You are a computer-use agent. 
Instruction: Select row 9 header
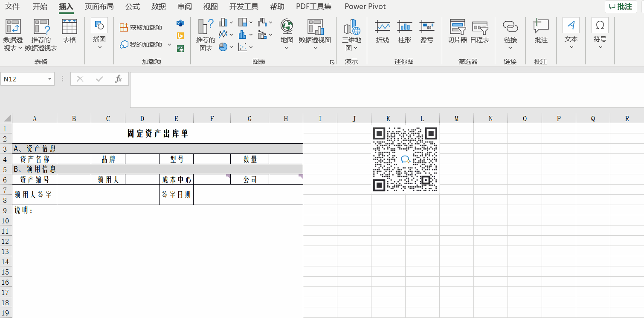coord(6,210)
